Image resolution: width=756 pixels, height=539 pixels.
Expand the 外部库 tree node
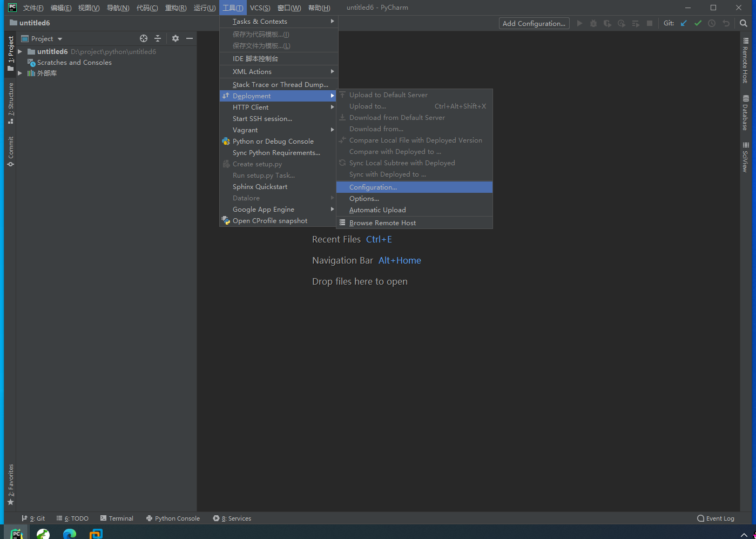point(20,73)
